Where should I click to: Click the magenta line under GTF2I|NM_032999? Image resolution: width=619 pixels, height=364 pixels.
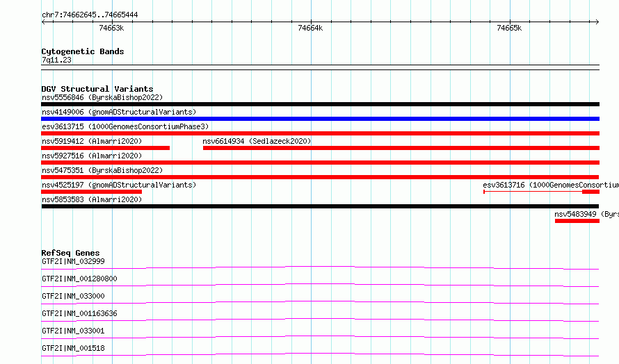click(320, 267)
